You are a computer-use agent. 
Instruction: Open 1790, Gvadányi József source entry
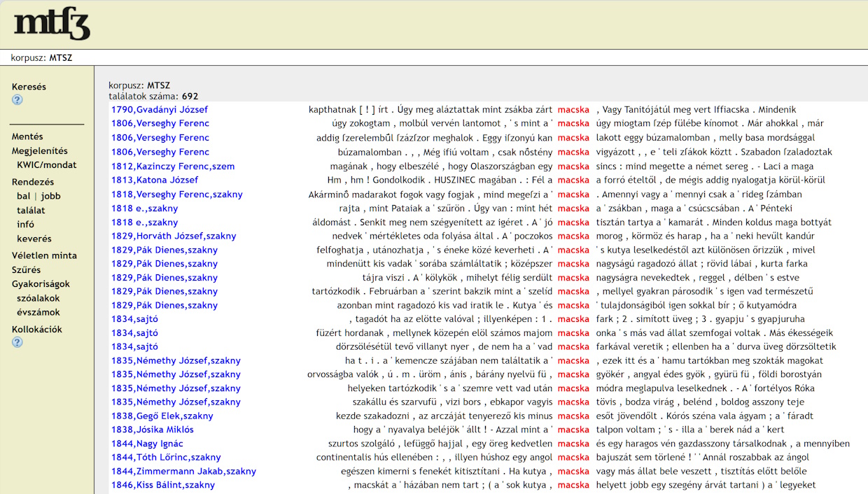tap(159, 110)
